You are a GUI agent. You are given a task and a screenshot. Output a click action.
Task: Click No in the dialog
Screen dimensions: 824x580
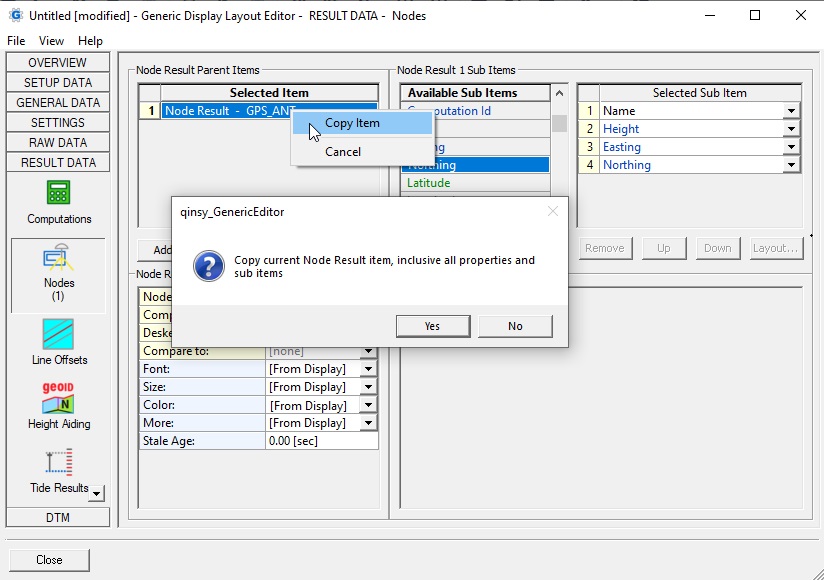(x=515, y=326)
